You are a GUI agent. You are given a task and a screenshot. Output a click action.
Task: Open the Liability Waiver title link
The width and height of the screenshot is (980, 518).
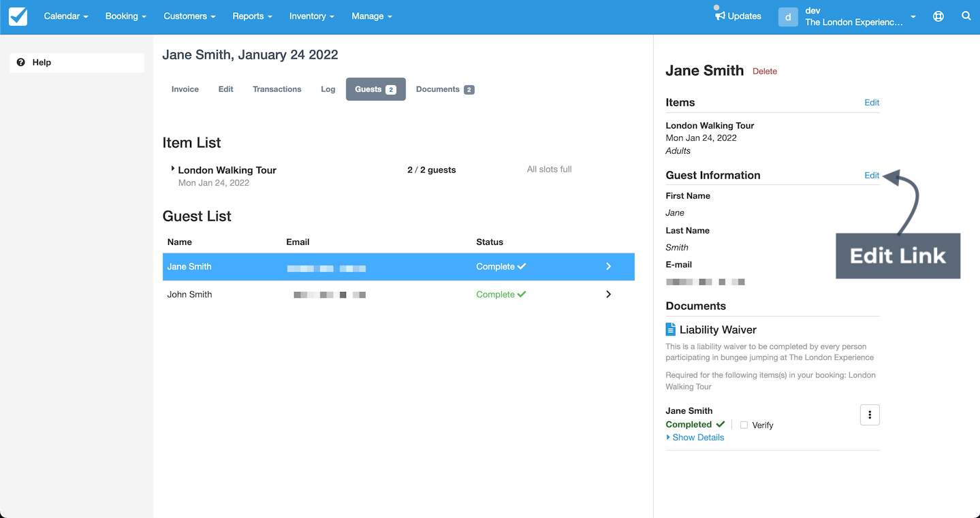click(718, 329)
